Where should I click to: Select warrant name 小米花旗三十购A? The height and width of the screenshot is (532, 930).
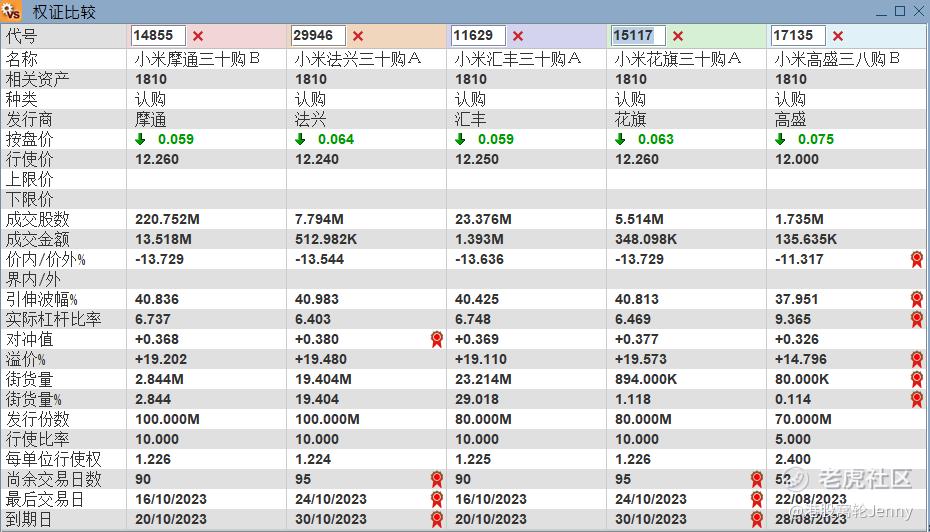[678, 59]
